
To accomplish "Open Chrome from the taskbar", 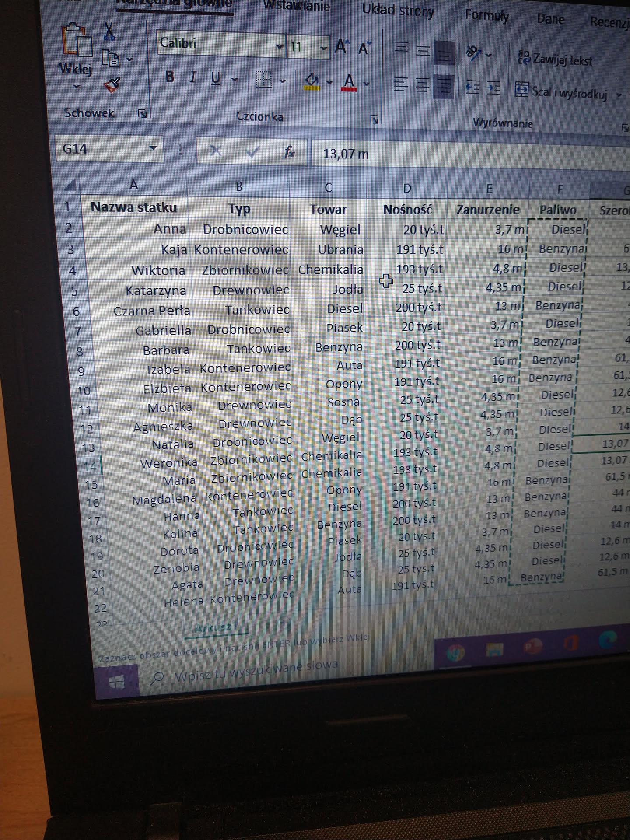I will coord(455,653).
